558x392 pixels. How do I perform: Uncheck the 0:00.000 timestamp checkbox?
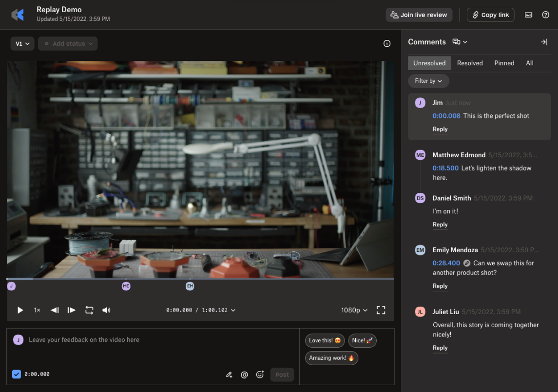coord(16,374)
